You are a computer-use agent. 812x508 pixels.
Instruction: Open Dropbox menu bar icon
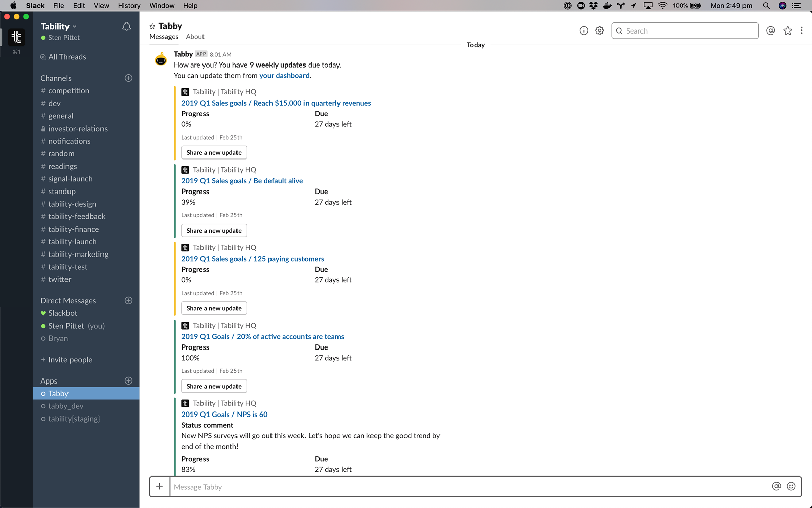pos(593,6)
